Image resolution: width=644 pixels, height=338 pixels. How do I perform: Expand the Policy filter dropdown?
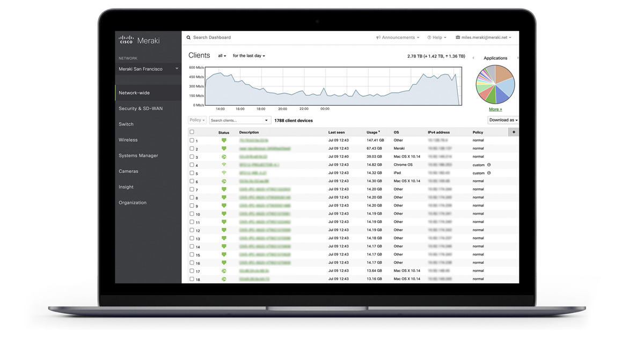tap(197, 120)
